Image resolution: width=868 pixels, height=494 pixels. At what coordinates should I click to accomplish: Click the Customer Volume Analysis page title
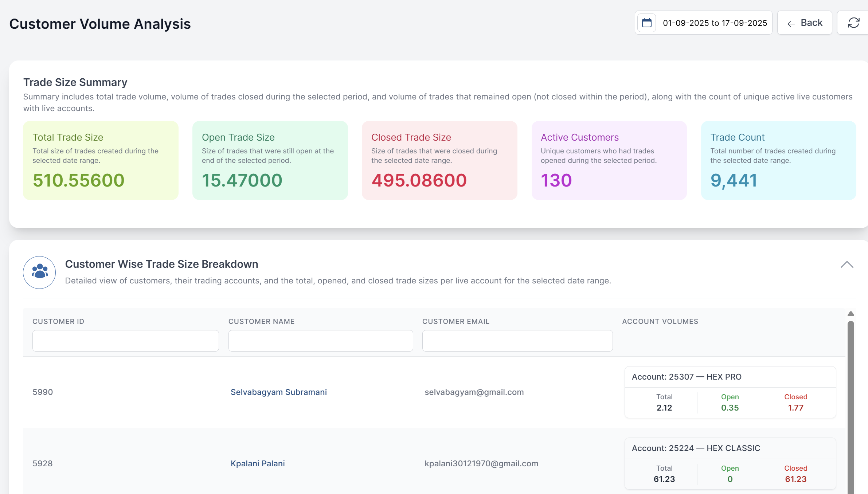coord(100,24)
